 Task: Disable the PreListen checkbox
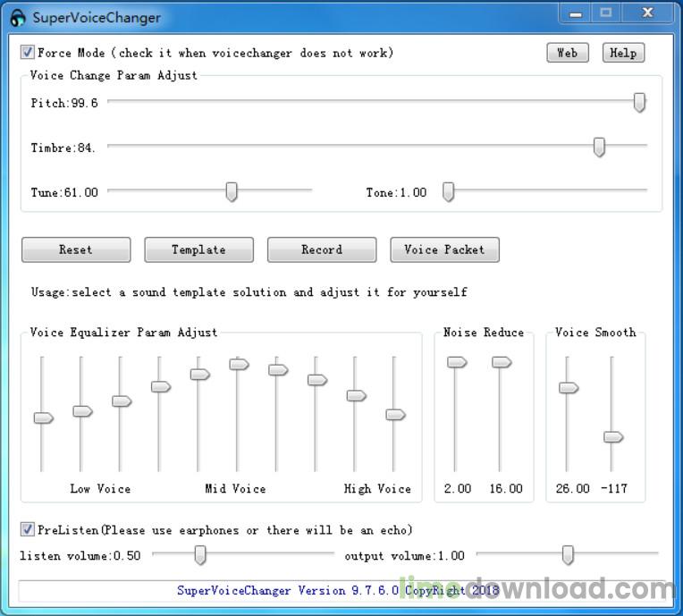pos(28,529)
